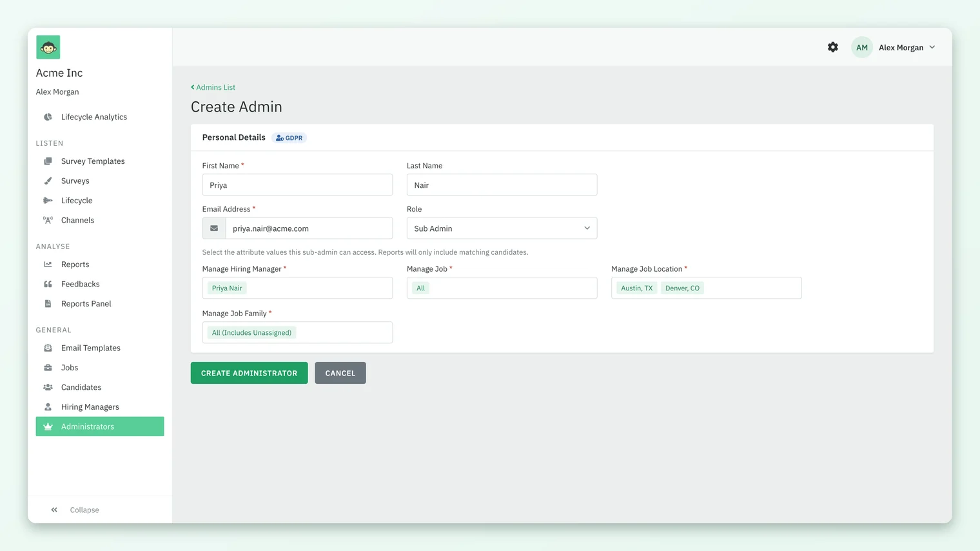Click the Surveys brush icon

tap(48, 181)
